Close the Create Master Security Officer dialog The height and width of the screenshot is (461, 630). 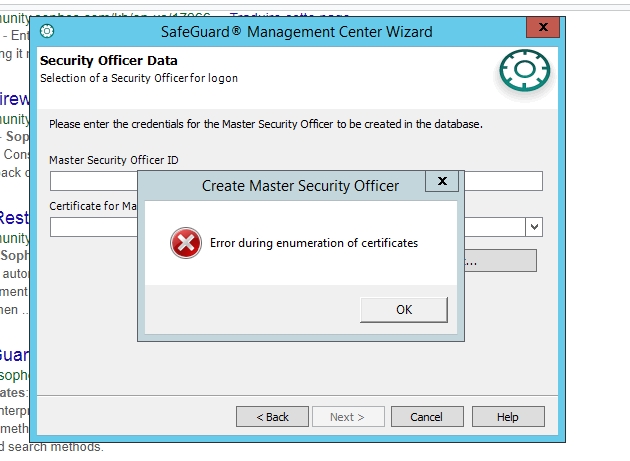[x=442, y=181]
